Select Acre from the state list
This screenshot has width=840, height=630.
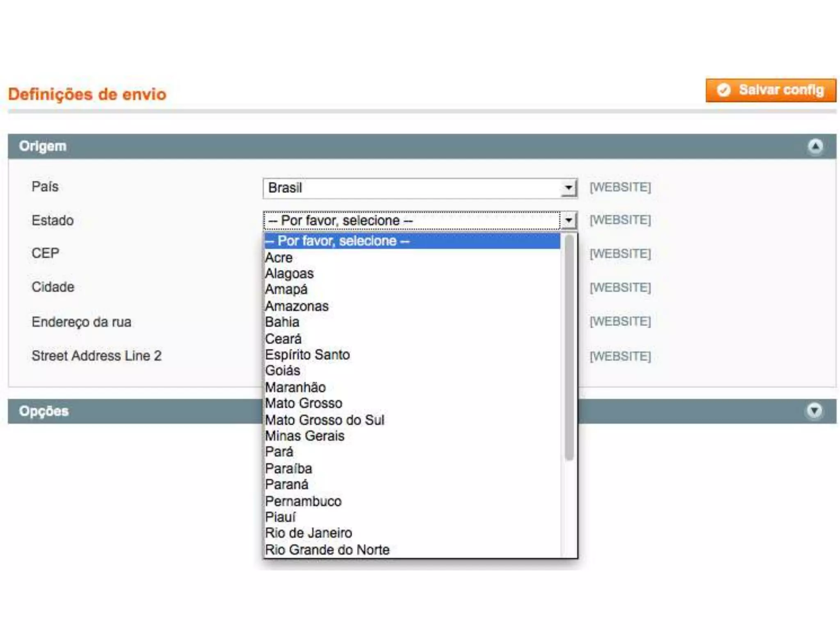[x=279, y=258]
